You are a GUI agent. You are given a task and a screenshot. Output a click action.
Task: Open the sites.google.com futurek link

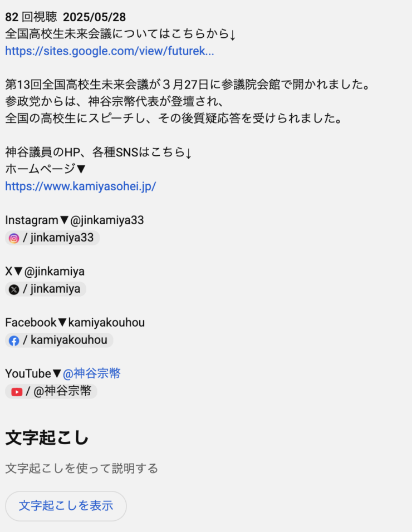click(109, 51)
